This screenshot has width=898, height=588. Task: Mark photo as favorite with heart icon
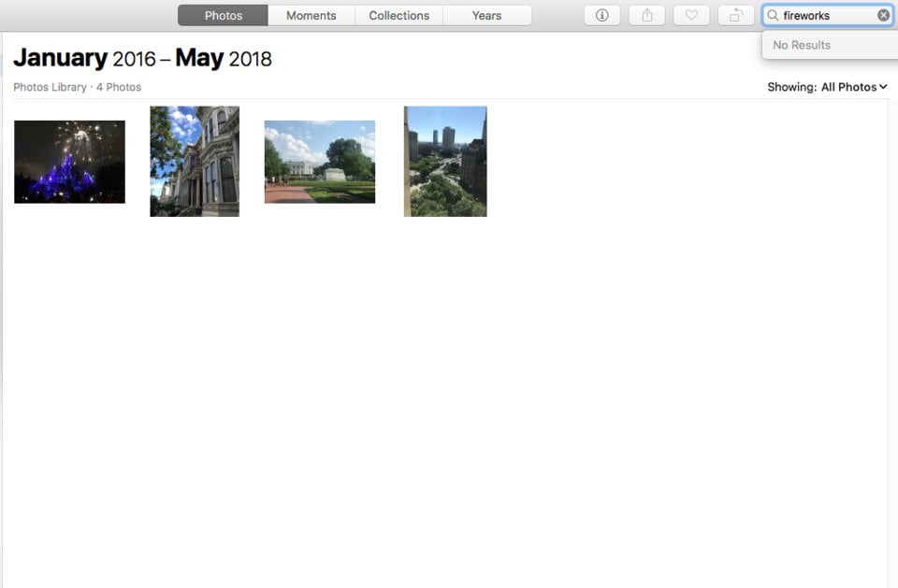click(691, 15)
